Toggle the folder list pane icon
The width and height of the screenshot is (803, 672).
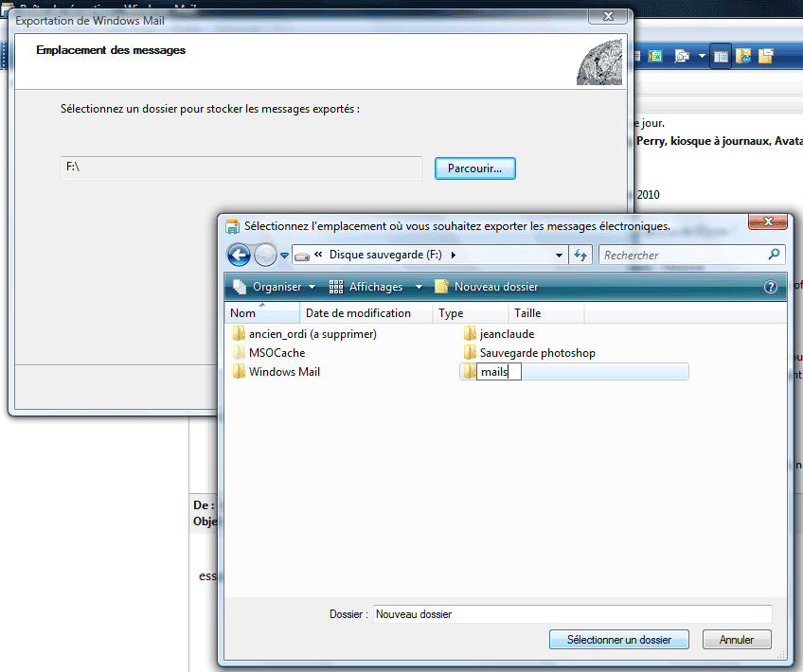(x=722, y=57)
